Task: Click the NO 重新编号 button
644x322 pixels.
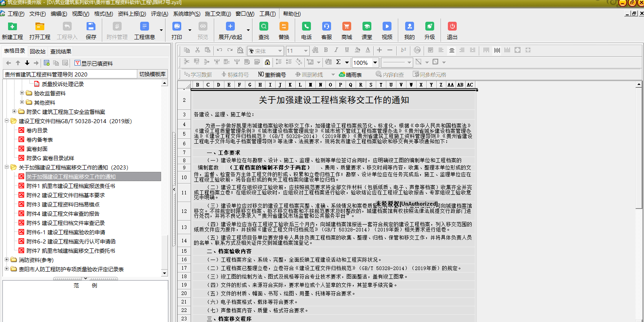Action: click(x=272, y=74)
